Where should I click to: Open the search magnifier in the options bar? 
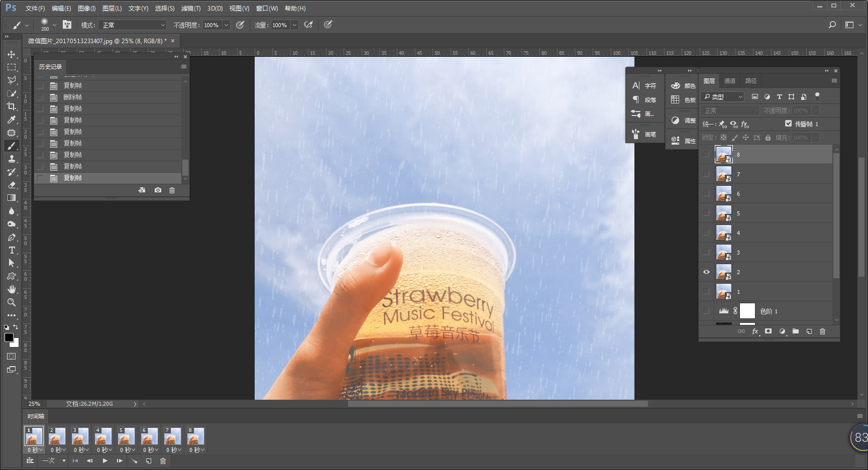pyautogui.click(x=832, y=25)
